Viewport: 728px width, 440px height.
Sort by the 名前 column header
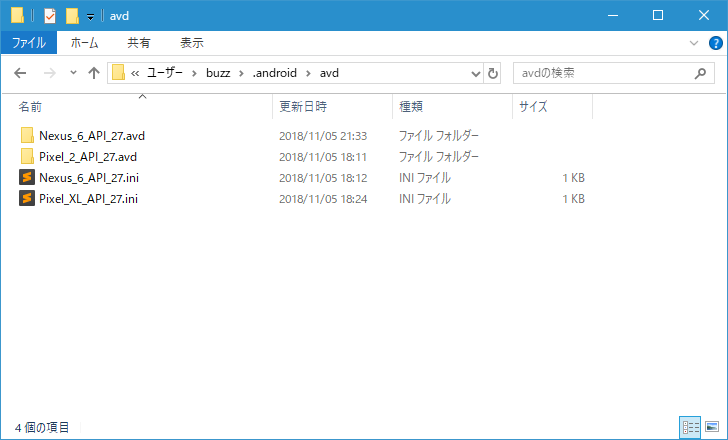pos(30,107)
